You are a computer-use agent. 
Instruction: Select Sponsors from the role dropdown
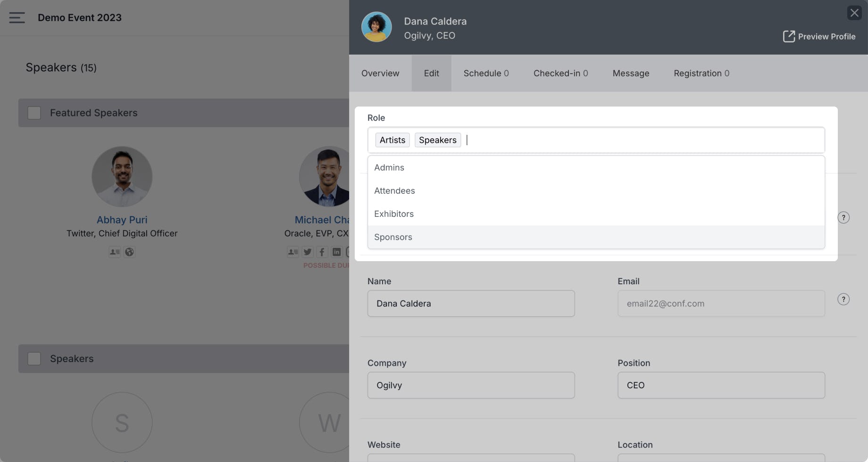596,237
